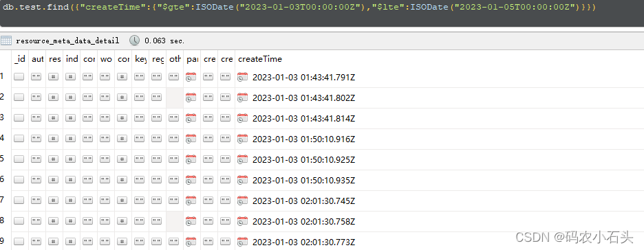644x250 pixels.
Task: Click the calendar icon beside 2023-01-03 01:43:41.791Z
Action: point(243,77)
